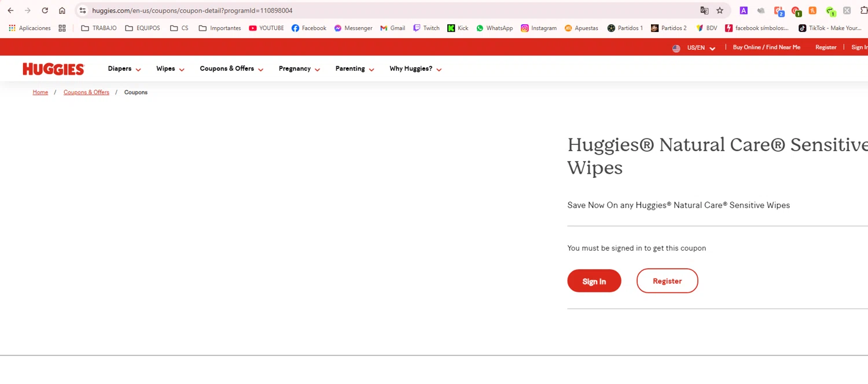Open the Instagram bookmark

tap(539, 28)
